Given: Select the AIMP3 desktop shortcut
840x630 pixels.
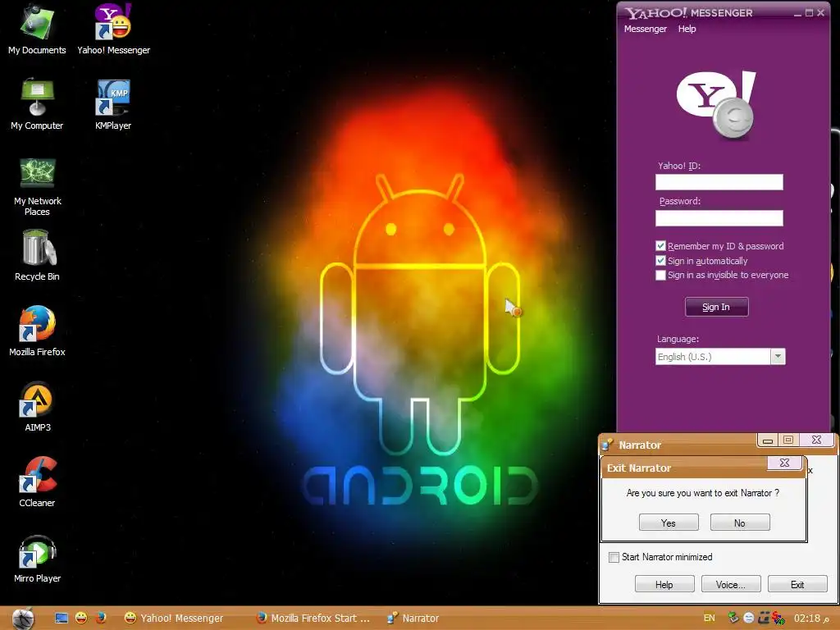Looking at the screenshot, I should (37, 407).
